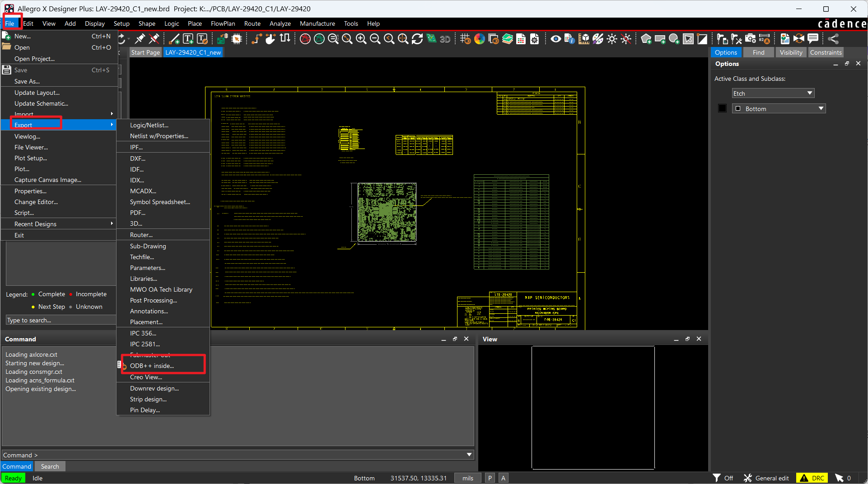Click the Add Connect route icon
Viewport: 868px width, 484px height.
point(257,39)
